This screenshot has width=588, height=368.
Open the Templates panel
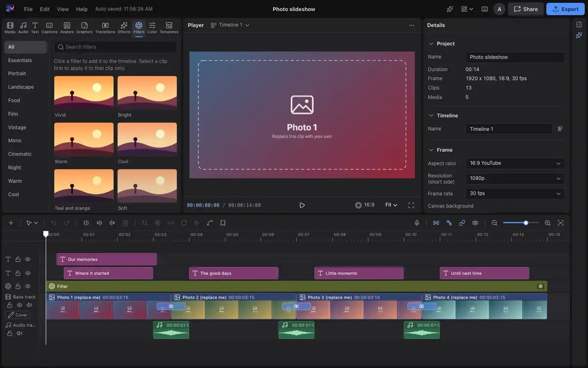click(169, 28)
